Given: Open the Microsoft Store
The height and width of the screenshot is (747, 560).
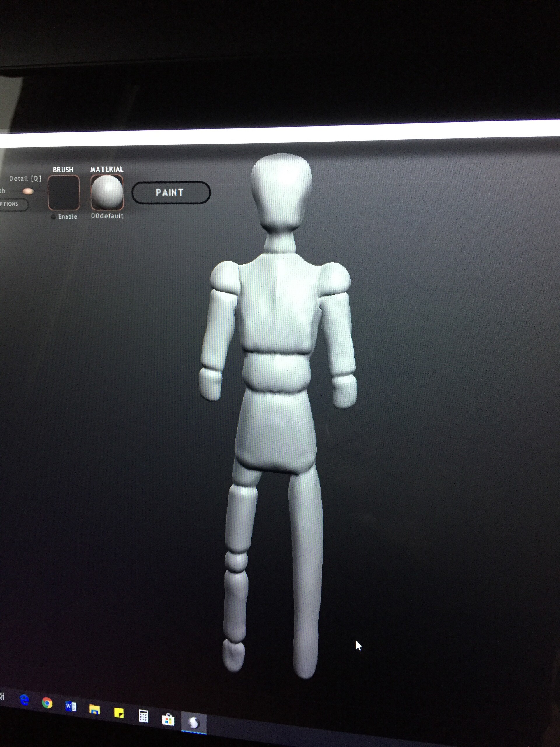Looking at the screenshot, I should point(168,718).
